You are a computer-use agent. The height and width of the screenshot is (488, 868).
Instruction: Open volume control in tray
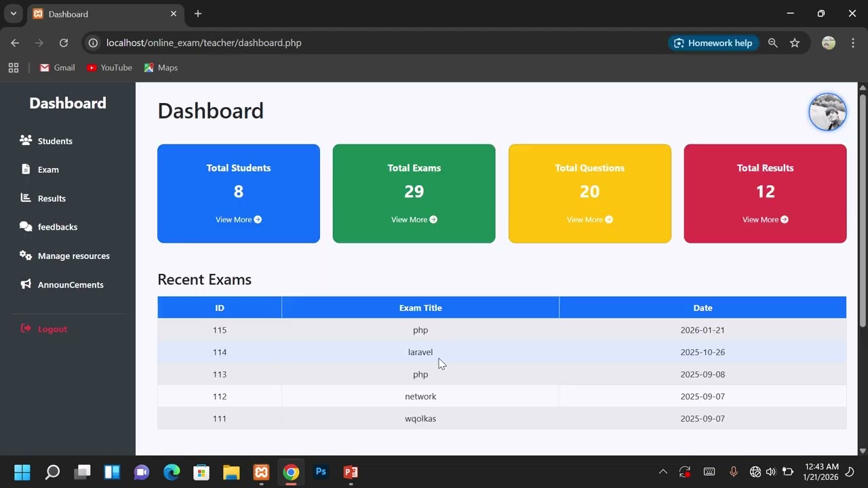tap(771, 472)
